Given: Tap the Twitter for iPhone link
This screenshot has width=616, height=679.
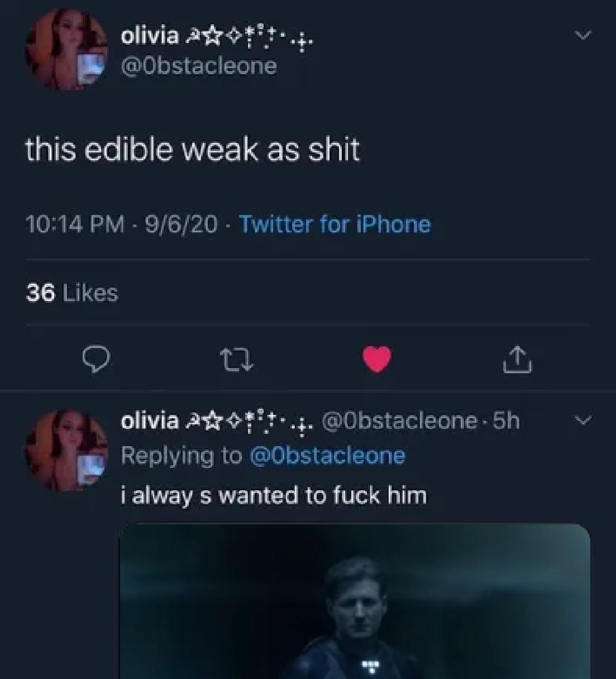Looking at the screenshot, I should pos(335,224).
